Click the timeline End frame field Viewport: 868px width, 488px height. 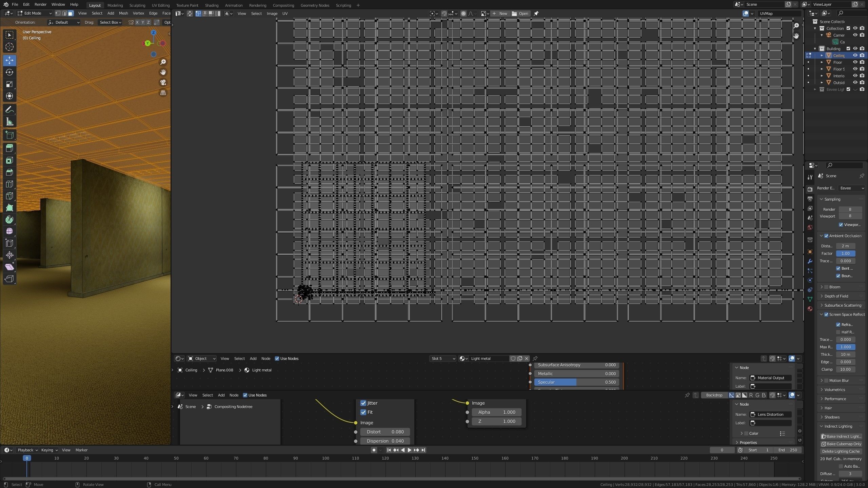point(787,450)
